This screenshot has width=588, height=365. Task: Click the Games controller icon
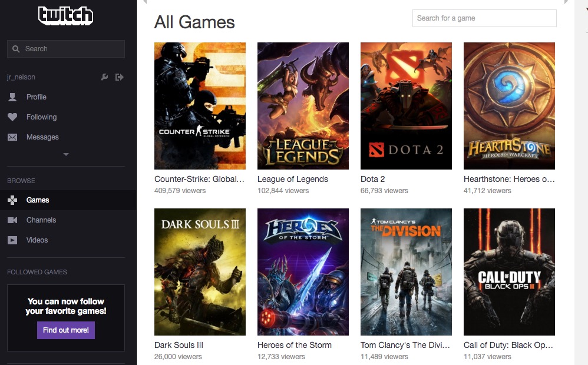point(12,200)
